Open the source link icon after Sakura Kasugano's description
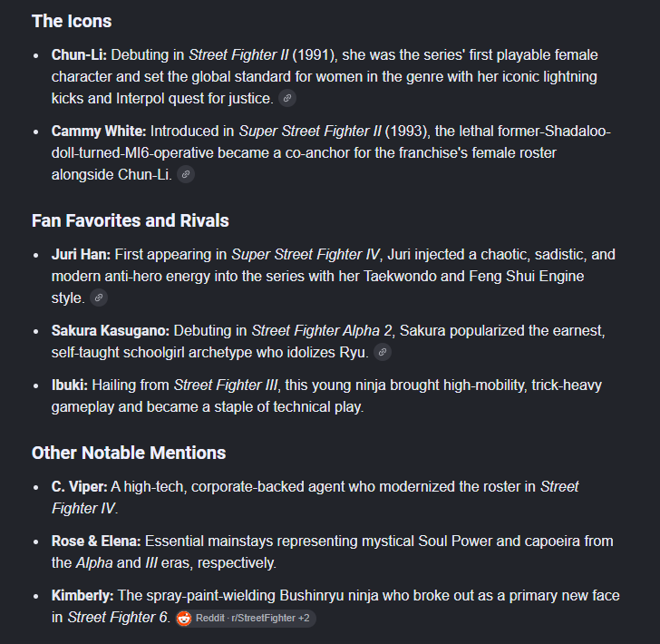Image resolution: width=660 pixels, height=644 pixels. click(383, 352)
